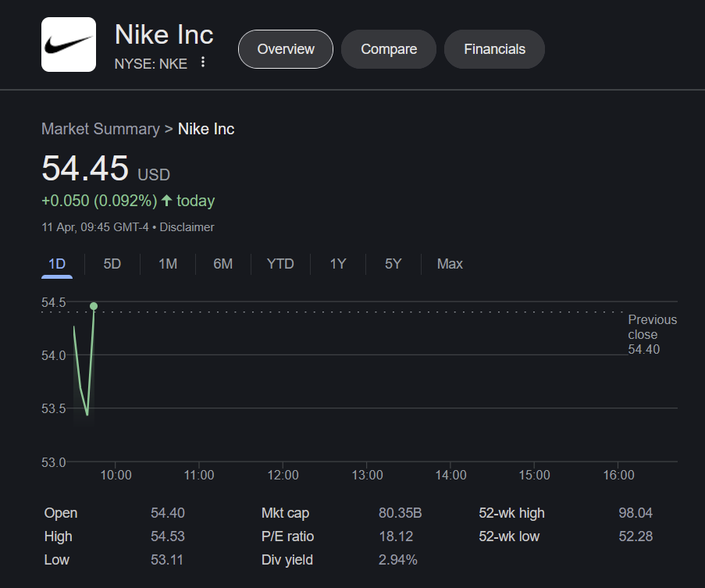Click the Nike swoosh logo

(x=69, y=45)
